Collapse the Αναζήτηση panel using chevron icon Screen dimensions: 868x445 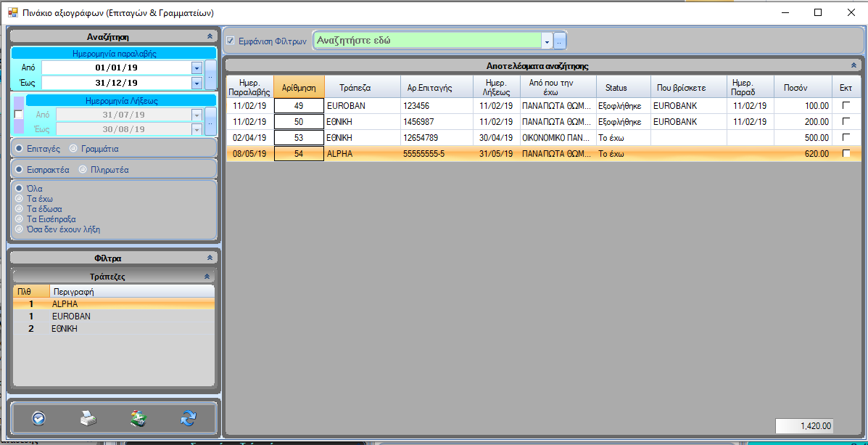coord(210,36)
